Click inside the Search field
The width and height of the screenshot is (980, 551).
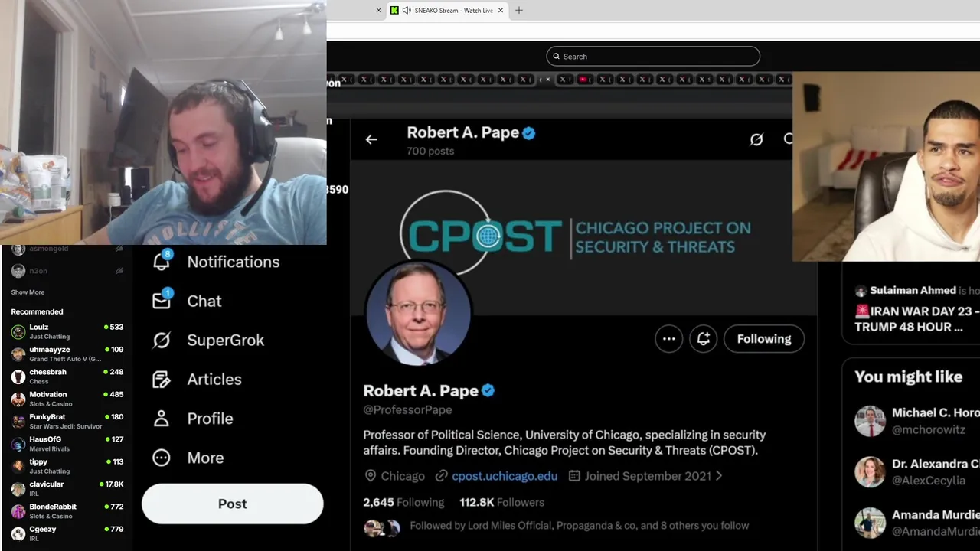[x=653, y=56]
